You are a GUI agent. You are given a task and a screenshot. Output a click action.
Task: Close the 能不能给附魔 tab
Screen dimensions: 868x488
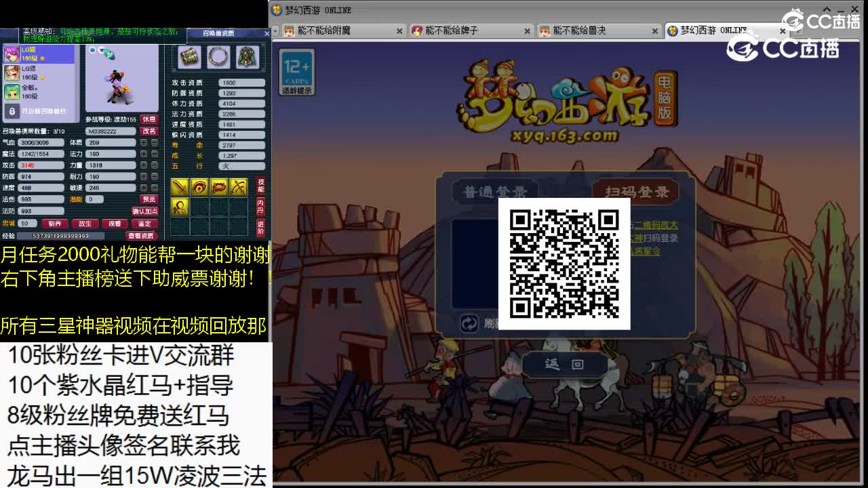399,31
